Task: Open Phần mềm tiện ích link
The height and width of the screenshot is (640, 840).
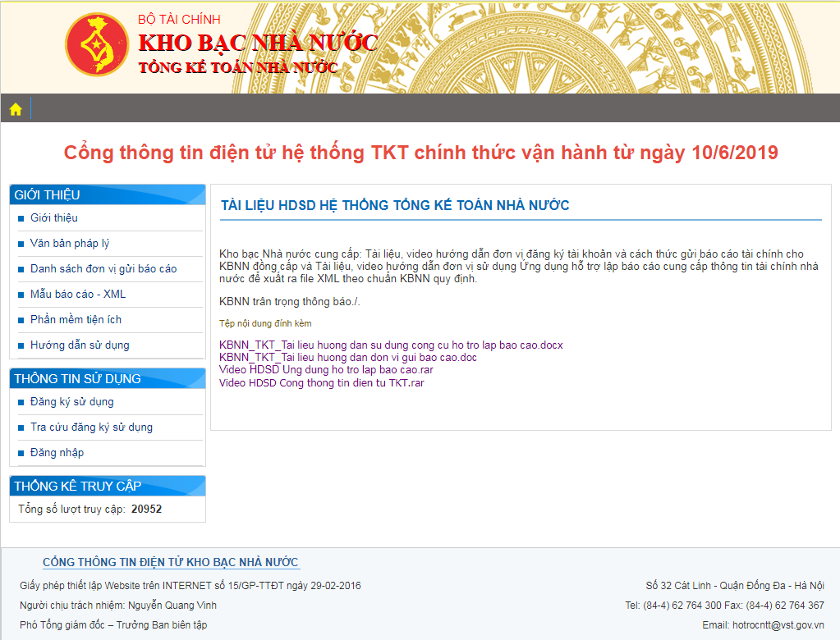Action: (76, 319)
